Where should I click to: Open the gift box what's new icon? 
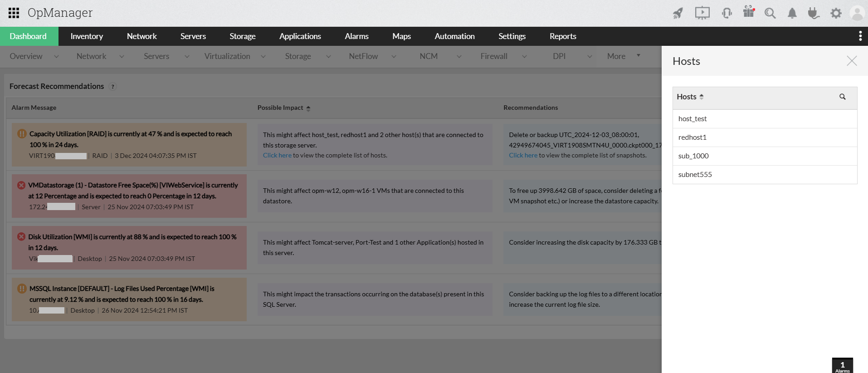pyautogui.click(x=748, y=12)
